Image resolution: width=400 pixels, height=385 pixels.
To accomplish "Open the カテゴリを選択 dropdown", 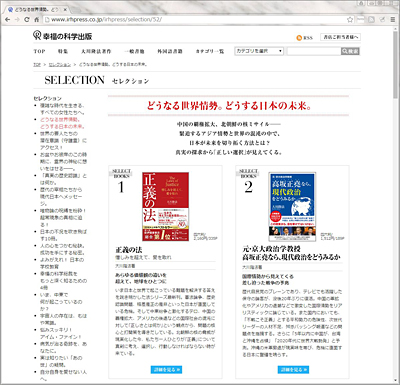I will click(259, 51).
